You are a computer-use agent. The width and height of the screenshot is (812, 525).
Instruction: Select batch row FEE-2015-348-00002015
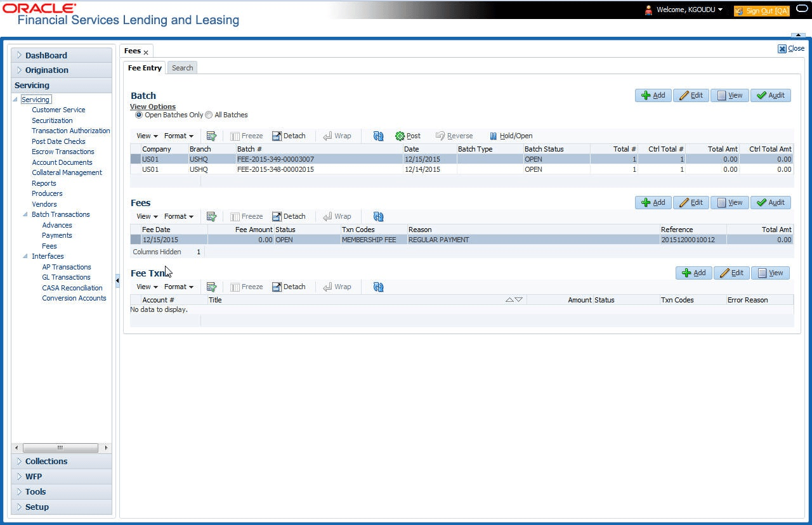click(461, 169)
